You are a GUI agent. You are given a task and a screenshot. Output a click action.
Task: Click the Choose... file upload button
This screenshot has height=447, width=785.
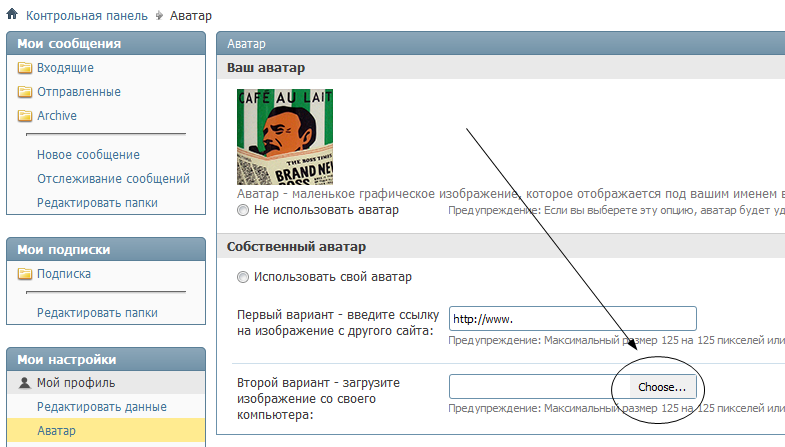click(662, 387)
